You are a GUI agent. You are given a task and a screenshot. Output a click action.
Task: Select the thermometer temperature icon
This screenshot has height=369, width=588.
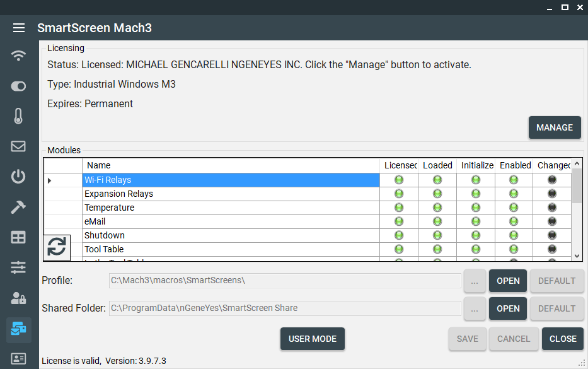pyautogui.click(x=19, y=116)
